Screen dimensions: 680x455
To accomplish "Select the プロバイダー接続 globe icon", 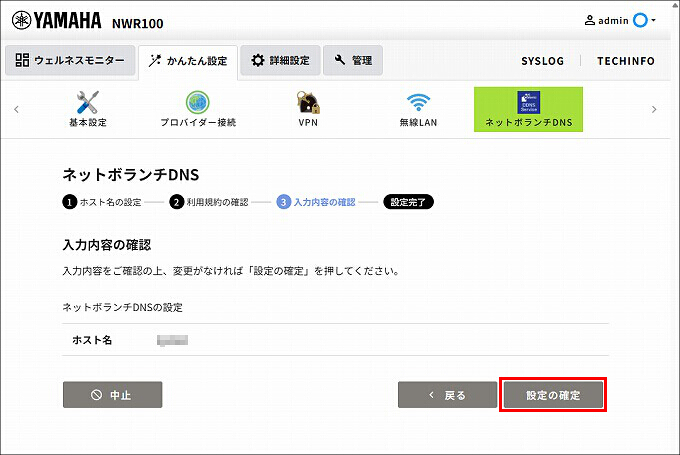I will pos(198,102).
